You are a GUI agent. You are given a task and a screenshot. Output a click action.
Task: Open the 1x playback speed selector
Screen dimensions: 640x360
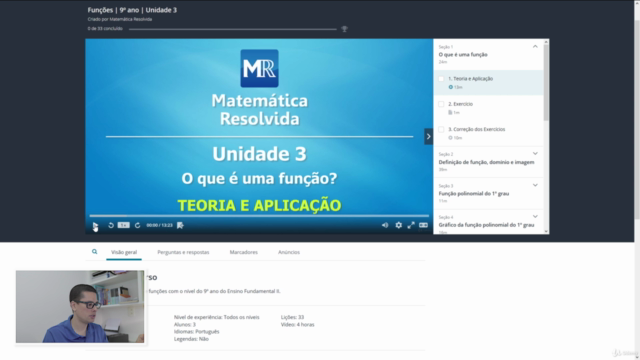coord(124,225)
